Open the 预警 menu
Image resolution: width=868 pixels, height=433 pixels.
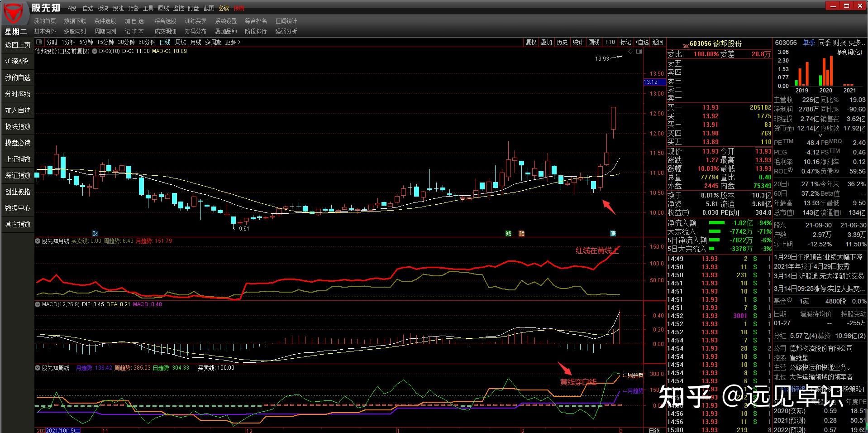click(133, 8)
